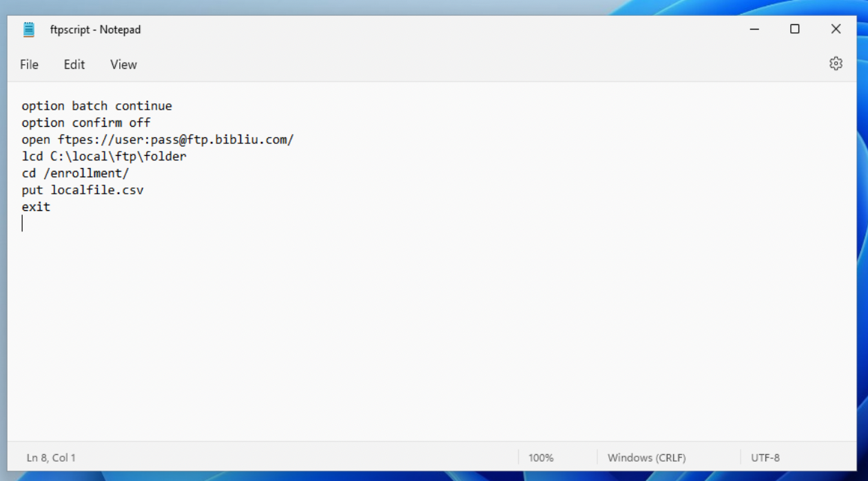
Task: Open the Edit menu
Action: (74, 64)
